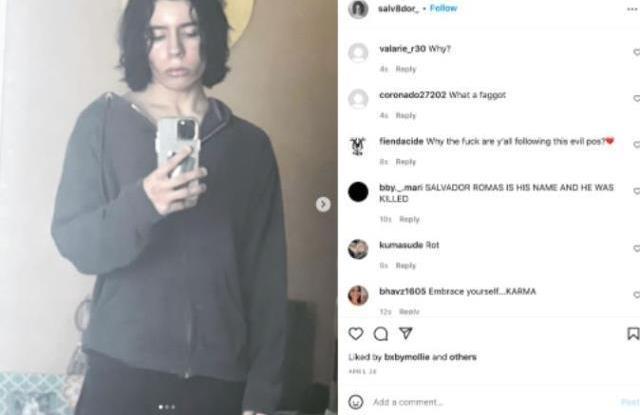640x415 pixels.
Task: Like the comment by kumasude
Action: [x=636, y=248]
